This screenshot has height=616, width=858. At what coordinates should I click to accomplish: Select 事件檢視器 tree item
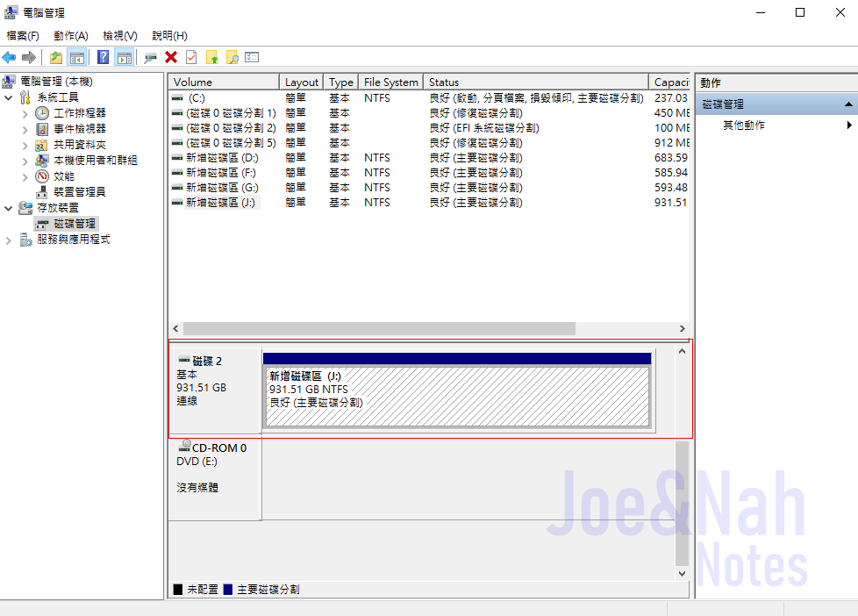(x=80, y=129)
